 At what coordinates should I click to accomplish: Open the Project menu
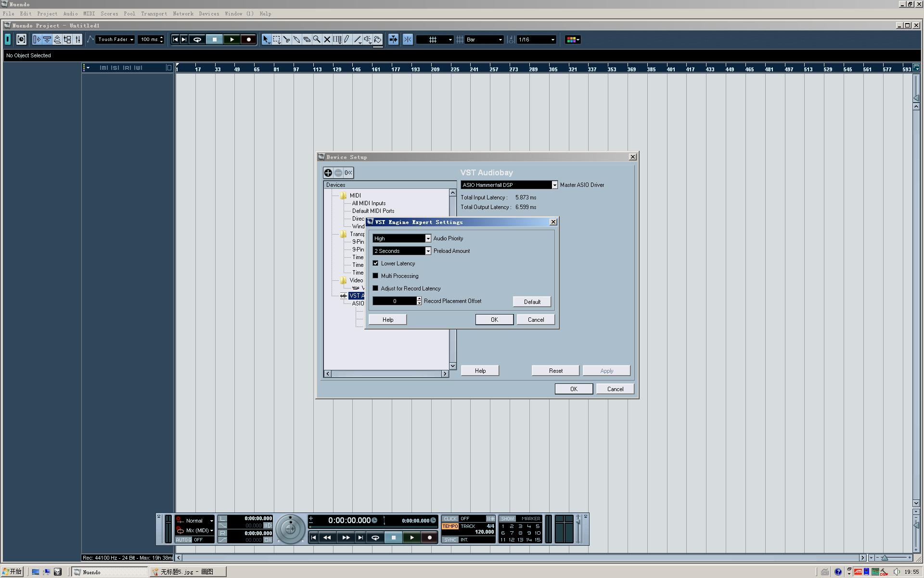tap(47, 13)
